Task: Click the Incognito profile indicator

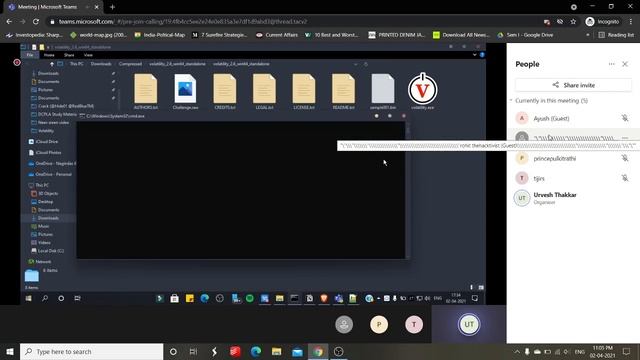Action: 602,22
